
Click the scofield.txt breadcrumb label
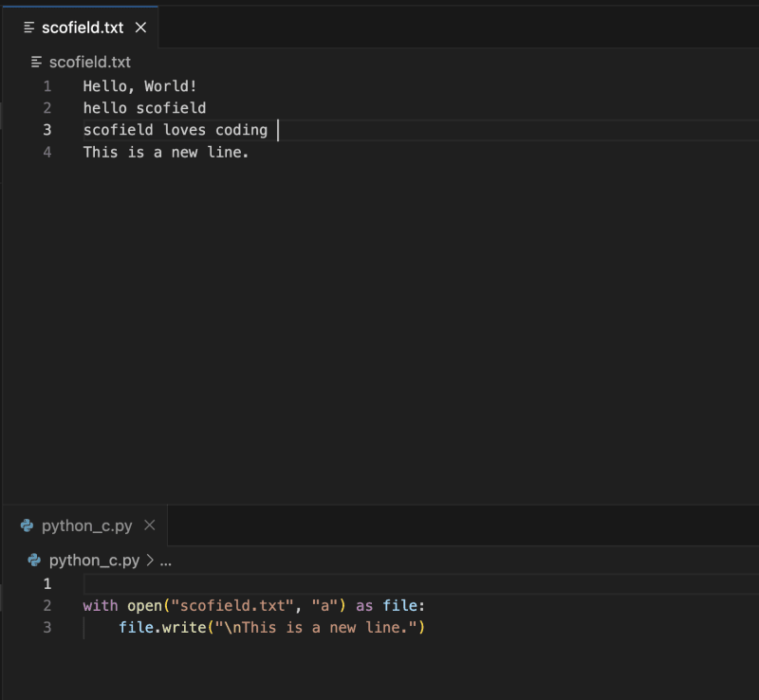click(x=90, y=62)
